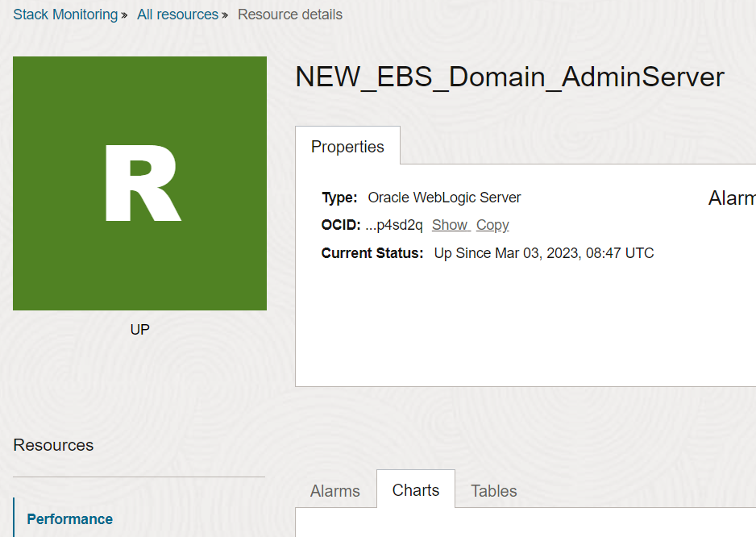Click the Current Status: field label

pyautogui.click(x=372, y=253)
